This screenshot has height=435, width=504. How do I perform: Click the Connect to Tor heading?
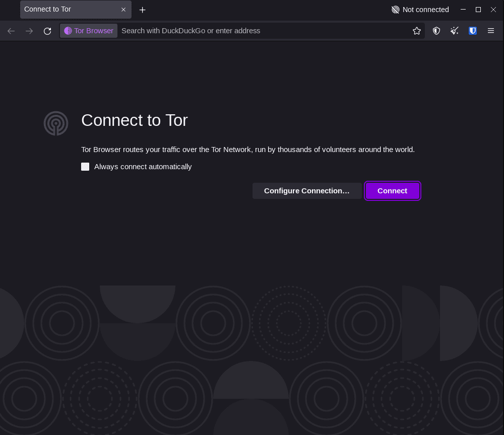[135, 120]
